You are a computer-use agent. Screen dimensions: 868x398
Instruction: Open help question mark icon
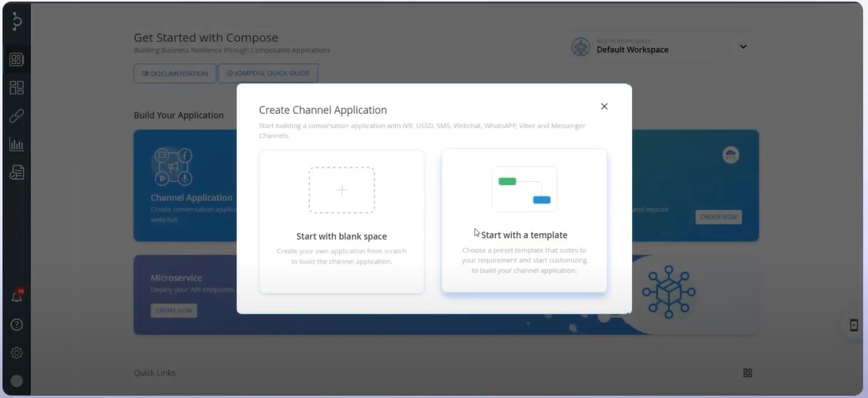[x=16, y=324]
